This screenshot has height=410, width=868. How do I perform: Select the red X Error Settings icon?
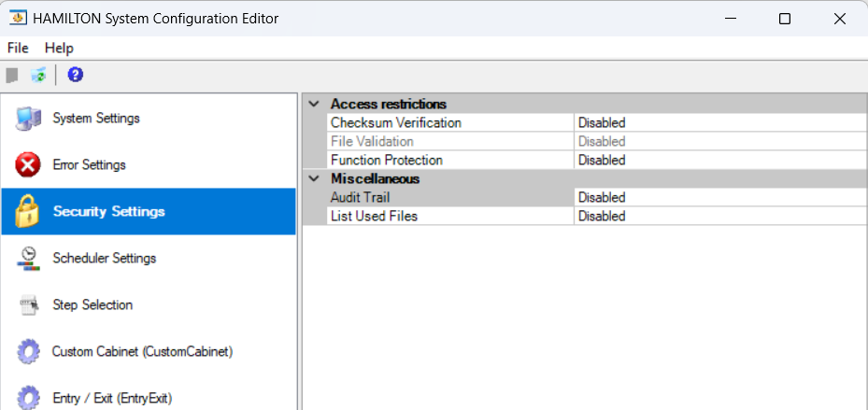pos(28,165)
